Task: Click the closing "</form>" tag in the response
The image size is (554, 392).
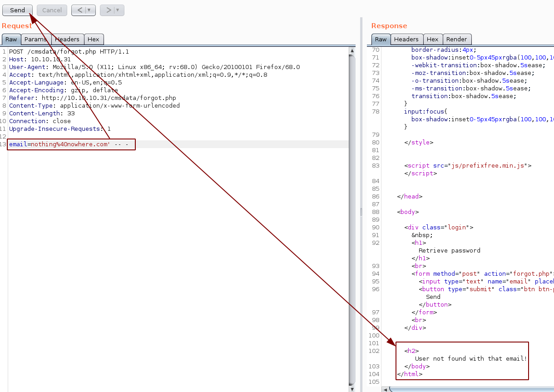Action: tap(424, 313)
